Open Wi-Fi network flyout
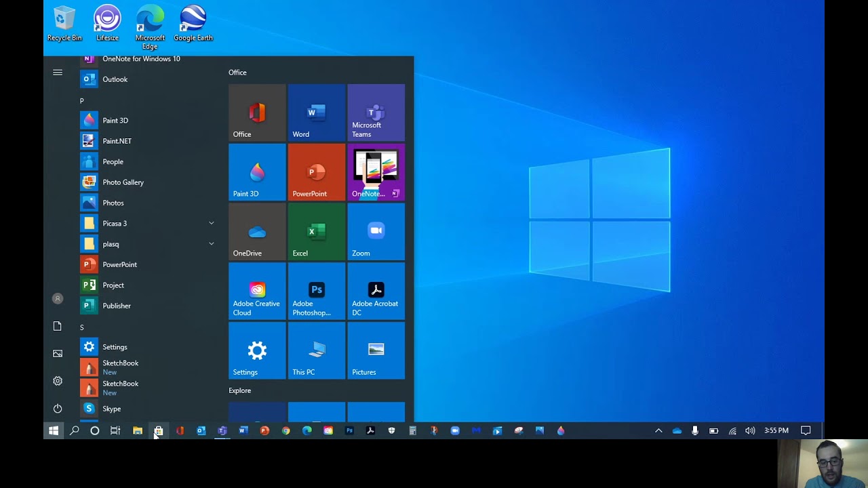 tap(732, 430)
